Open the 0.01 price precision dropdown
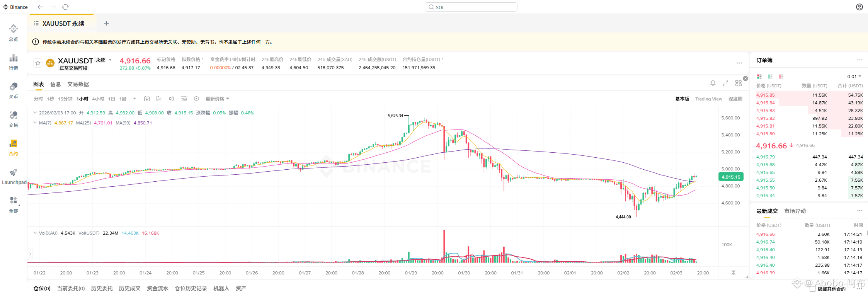Image resolution: width=868 pixels, height=293 pixels. [854, 77]
